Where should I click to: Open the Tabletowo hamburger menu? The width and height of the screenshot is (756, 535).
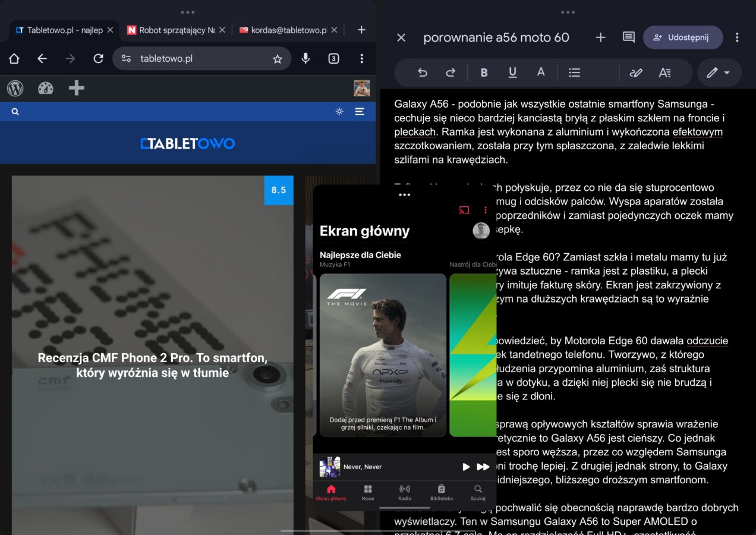click(360, 112)
